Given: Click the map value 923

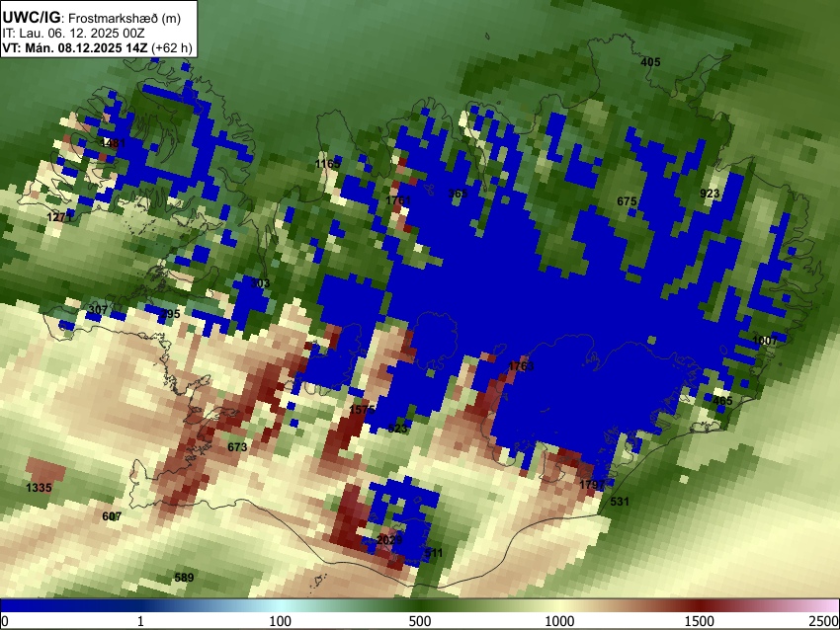Looking at the screenshot, I should click(x=710, y=194).
